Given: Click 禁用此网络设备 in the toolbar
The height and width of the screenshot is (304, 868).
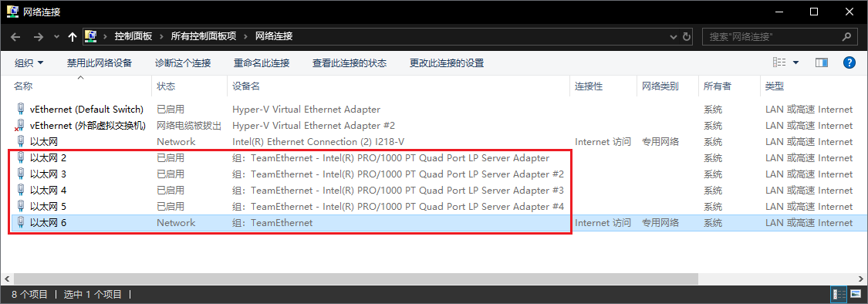Looking at the screenshot, I should [x=100, y=63].
